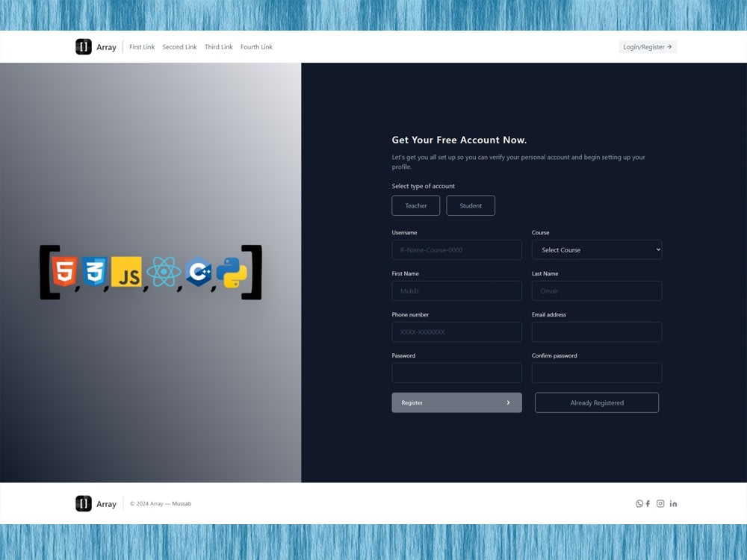The height and width of the screenshot is (560, 747).
Task: Click the CSS3 shield logo
Action: click(x=94, y=272)
